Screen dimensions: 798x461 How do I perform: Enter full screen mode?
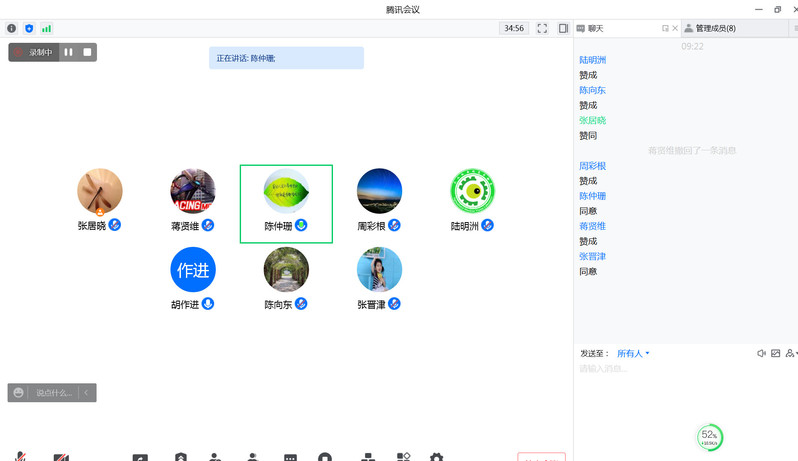click(542, 29)
